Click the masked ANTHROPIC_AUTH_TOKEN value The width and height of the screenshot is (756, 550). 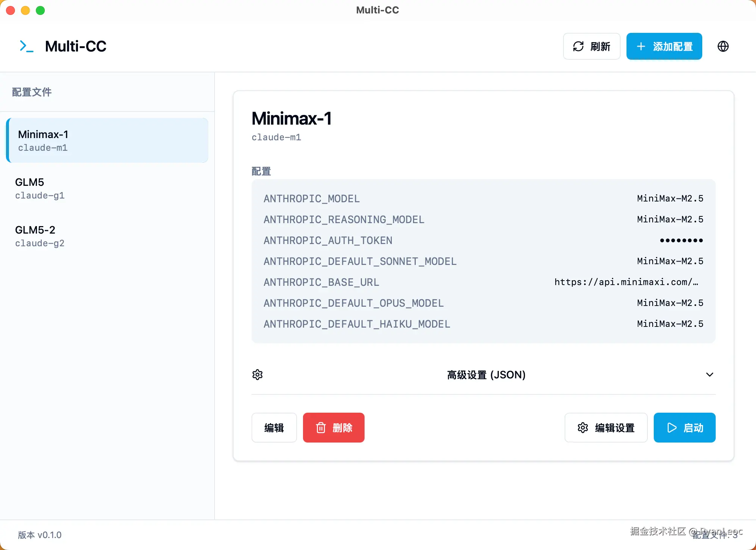pyautogui.click(x=681, y=240)
